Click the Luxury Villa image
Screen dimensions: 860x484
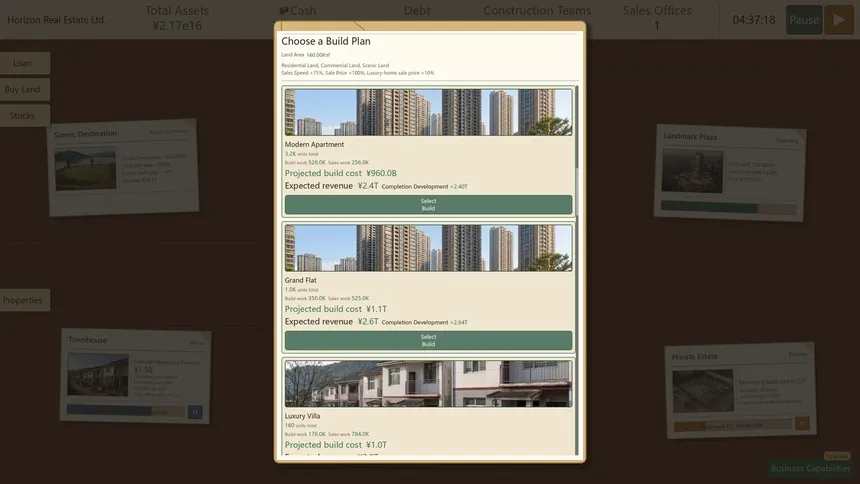pyautogui.click(x=428, y=384)
